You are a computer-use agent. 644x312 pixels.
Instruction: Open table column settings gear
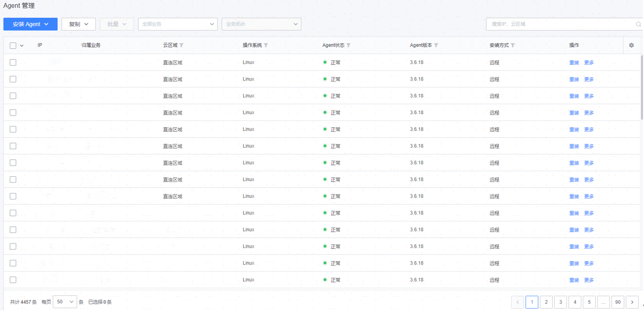tap(631, 45)
